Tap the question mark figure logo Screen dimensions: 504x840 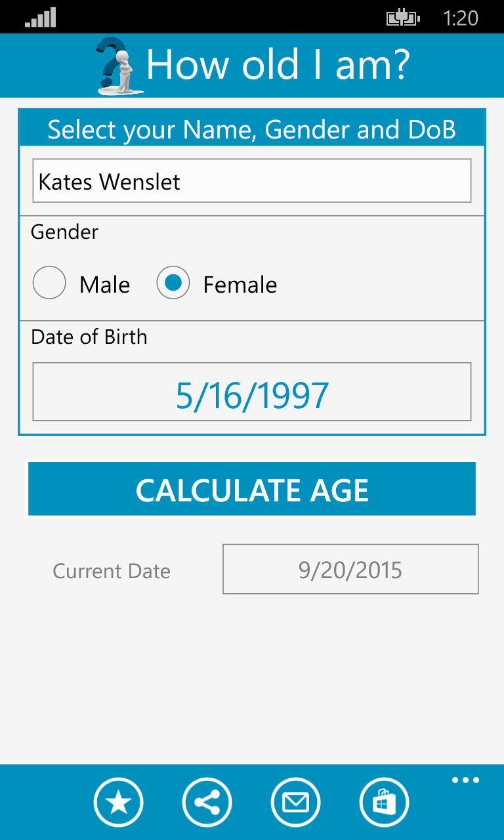coord(118,66)
